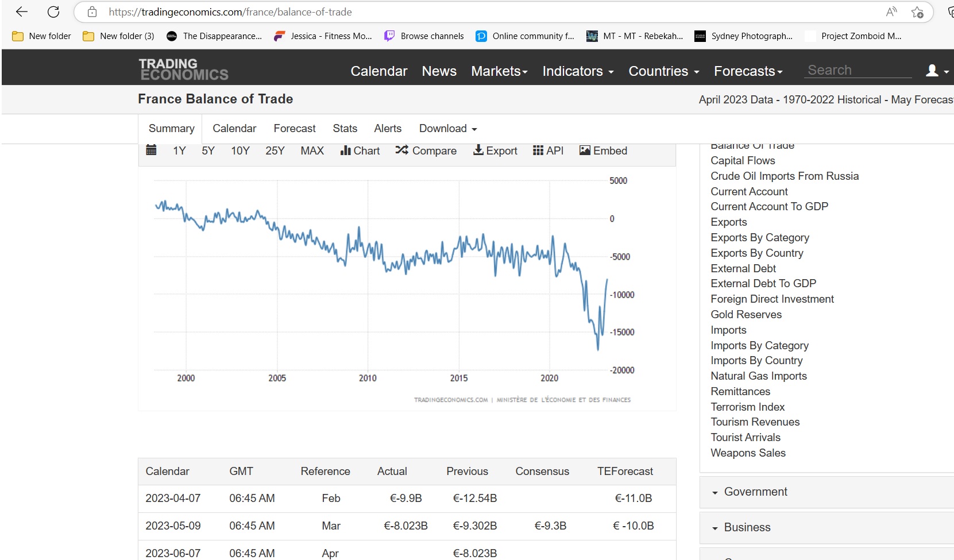The width and height of the screenshot is (954, 560).
Task: Expand the Indicators dropdown menu
Action: [x=578, y=71]
